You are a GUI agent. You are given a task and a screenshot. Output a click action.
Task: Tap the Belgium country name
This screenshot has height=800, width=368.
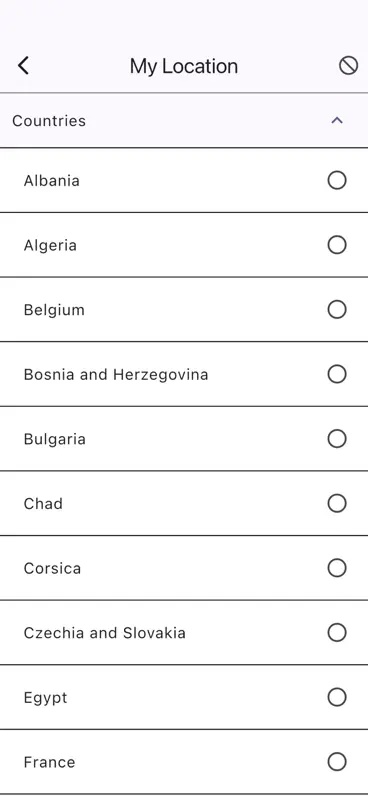[x=54, y=310]
